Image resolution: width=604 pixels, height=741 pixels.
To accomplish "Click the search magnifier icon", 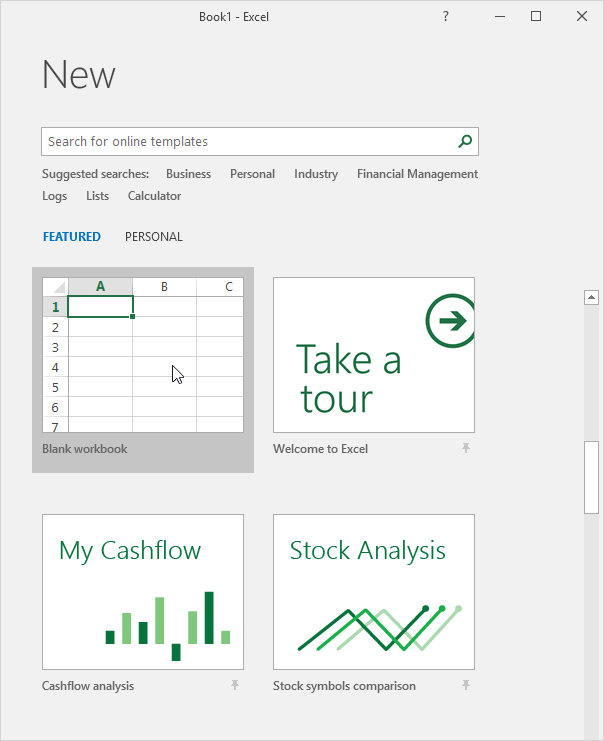I will (464, 142).
